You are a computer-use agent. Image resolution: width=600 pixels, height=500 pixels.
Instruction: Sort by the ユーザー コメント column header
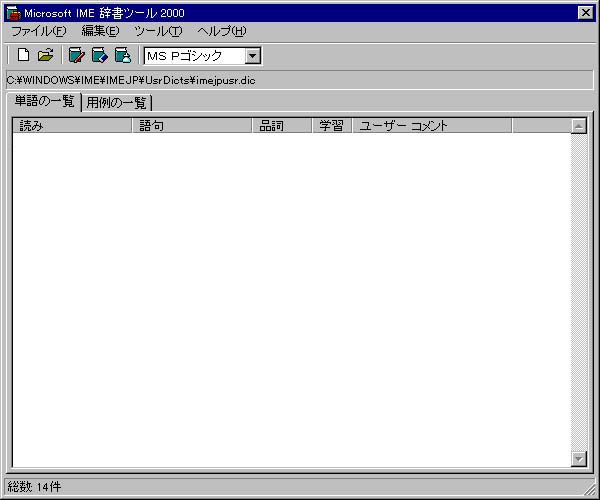(432, 125)
